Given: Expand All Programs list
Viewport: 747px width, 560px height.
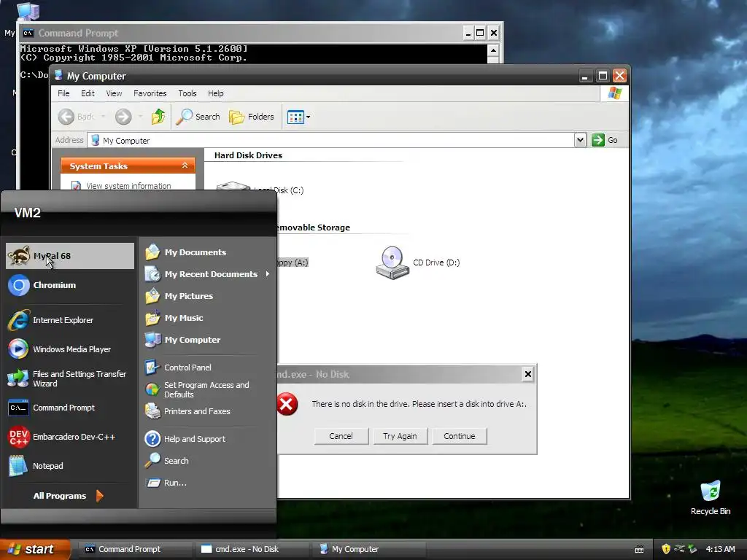Looking at the screenshot, I should [68, 496].
